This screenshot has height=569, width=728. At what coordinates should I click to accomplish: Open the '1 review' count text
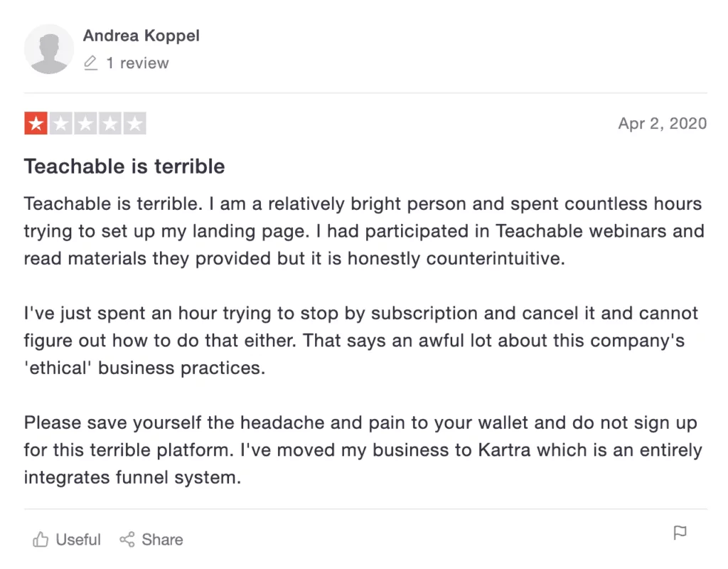click(137, 63)
